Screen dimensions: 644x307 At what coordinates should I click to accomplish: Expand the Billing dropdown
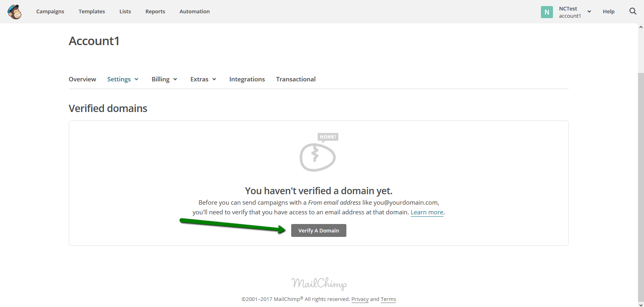(x=164, y=79)
